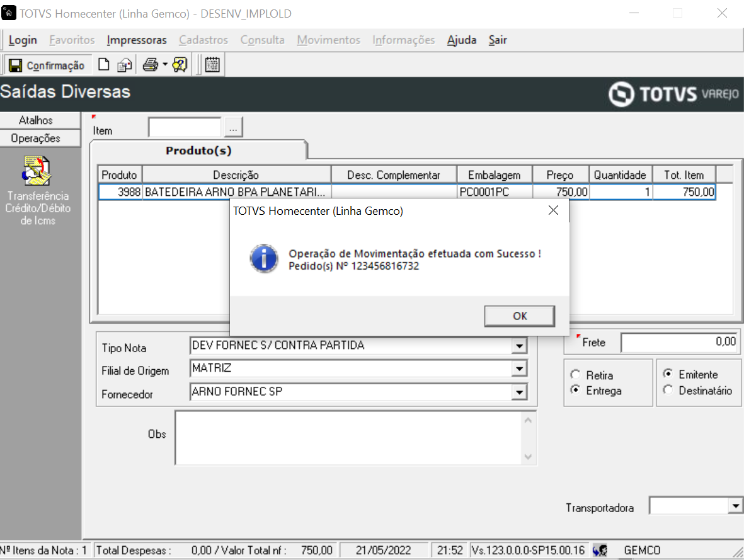Screen dimensions: 744x560
Task: Click the Tot. Item cell 750,00
Action: (x=684, y=192)
